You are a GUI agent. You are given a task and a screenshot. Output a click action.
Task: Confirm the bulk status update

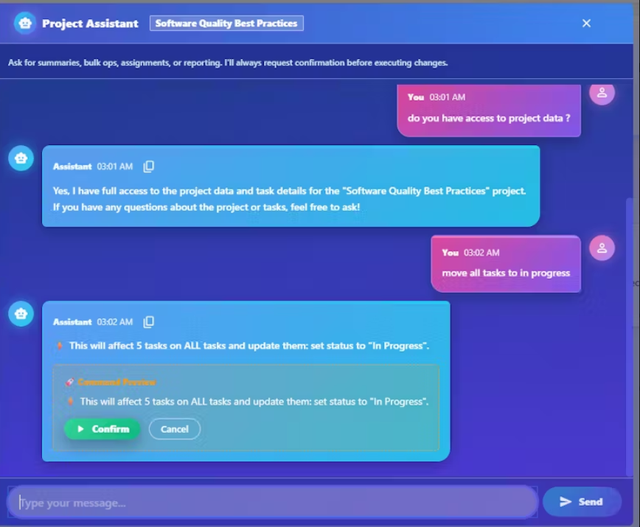pyautogui.click(x=102, y=429)
